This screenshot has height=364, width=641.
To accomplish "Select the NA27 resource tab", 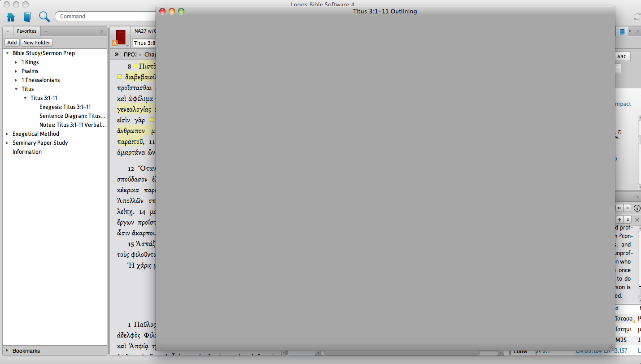I will tap(144, 31).
